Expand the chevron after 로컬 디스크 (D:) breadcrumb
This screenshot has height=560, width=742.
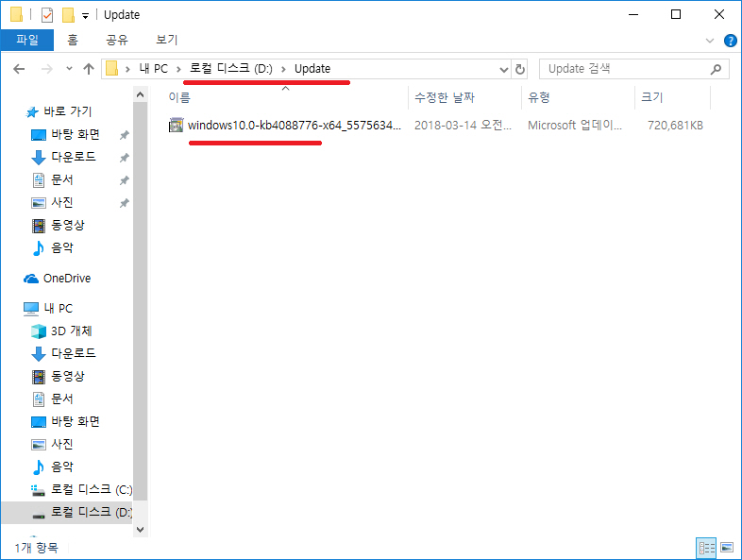283,69
